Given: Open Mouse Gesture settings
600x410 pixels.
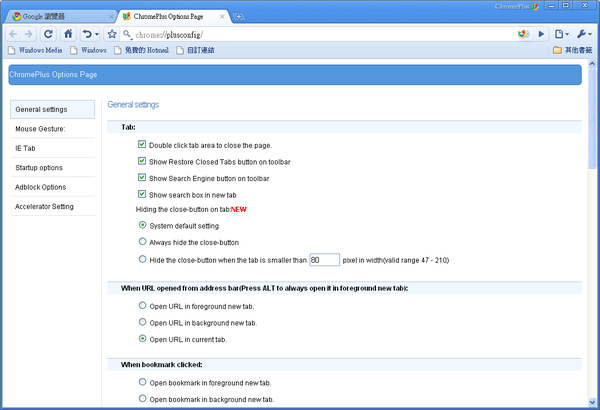Looking at the screenshot, I should pos(52,129).
